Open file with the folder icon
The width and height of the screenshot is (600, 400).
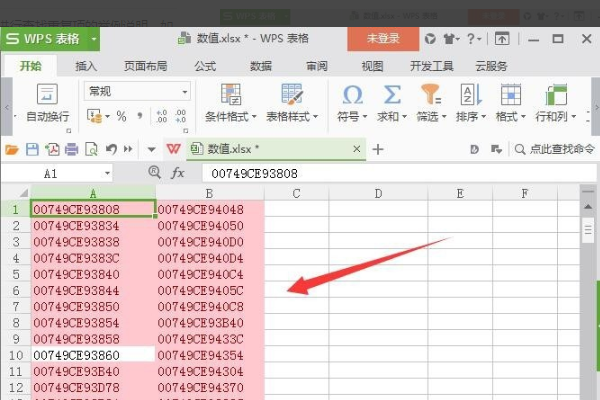coord(12,149)
